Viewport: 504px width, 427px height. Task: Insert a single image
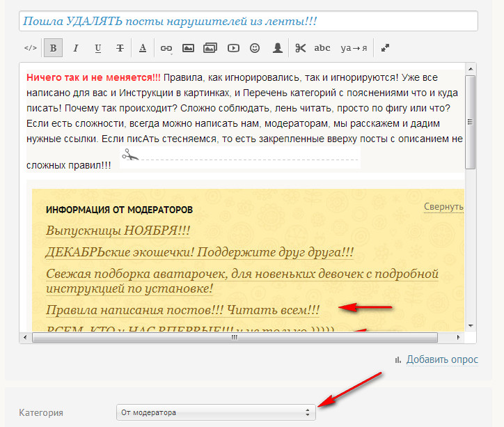click(188, 48)
